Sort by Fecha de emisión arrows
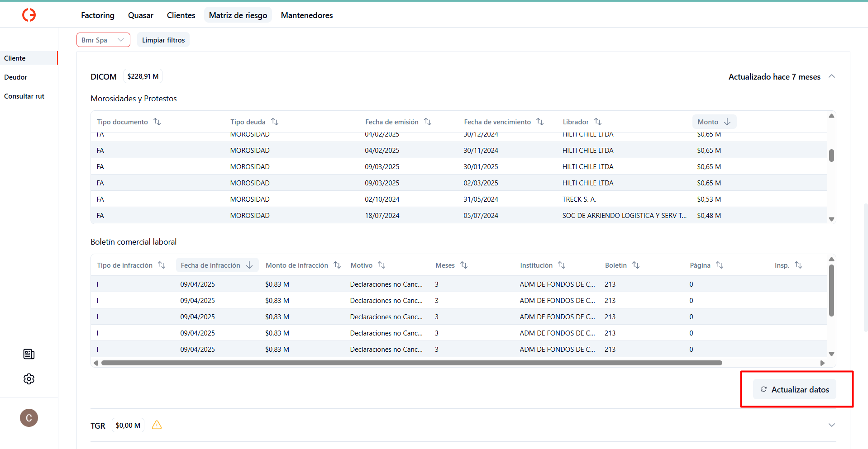 pyautogui.click(x=428, y=122)
